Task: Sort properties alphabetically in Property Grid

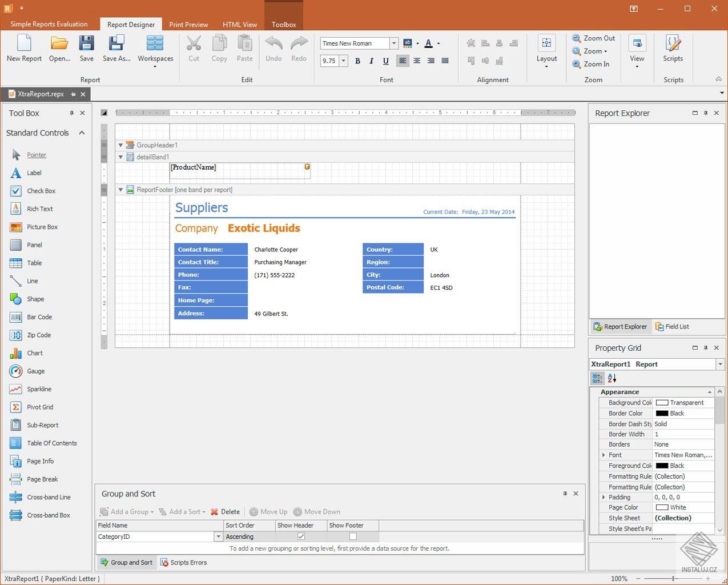Action: point(612,378)
